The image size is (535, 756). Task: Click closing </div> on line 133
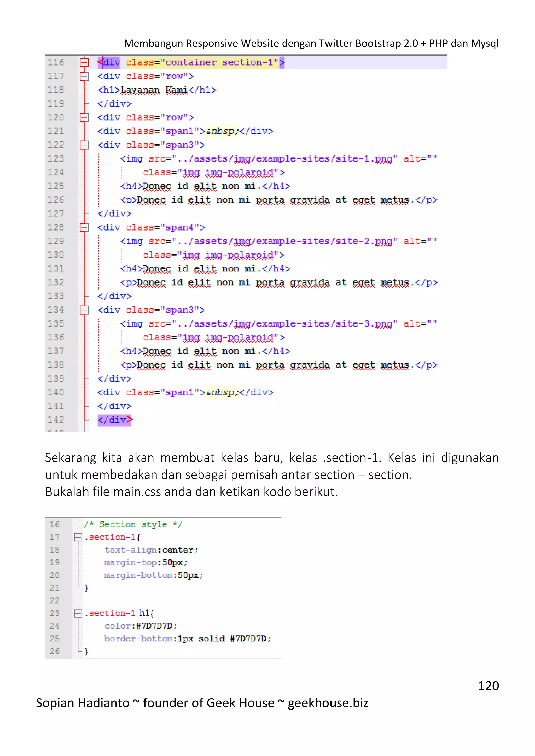tap(114, 296)
